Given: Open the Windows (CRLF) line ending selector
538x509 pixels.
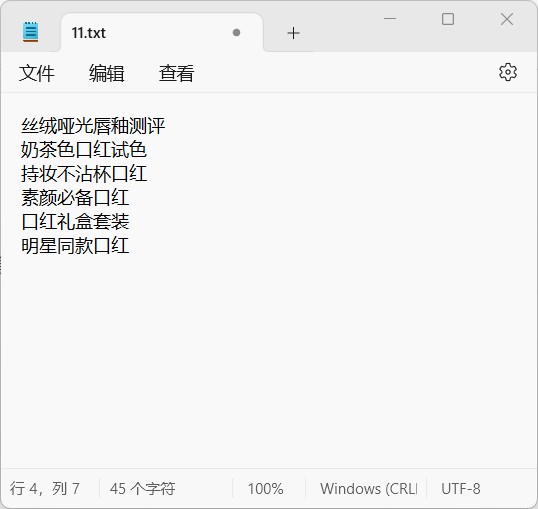Looking at the screenshot, I should point(369,488).
